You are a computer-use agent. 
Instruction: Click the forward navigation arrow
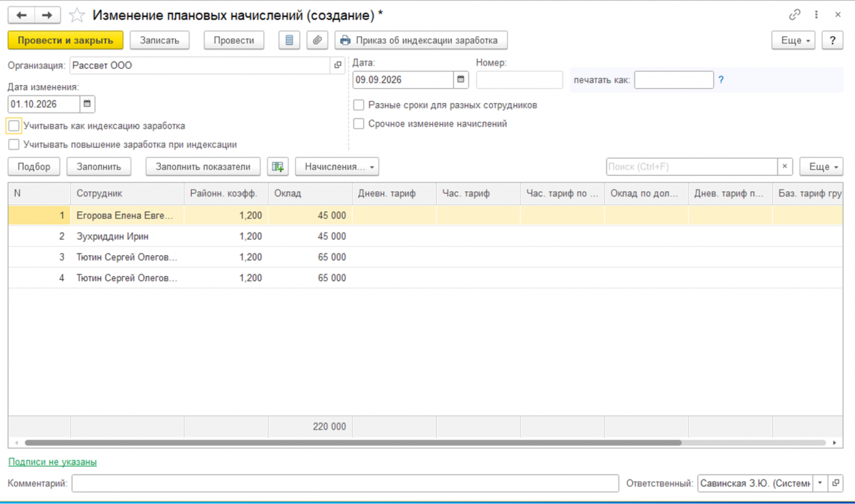tap(48, 15)
